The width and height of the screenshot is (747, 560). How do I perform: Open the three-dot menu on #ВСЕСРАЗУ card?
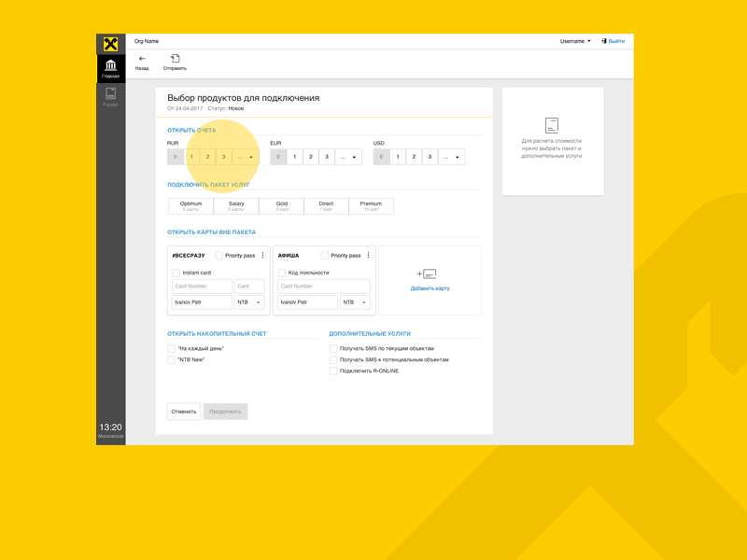coord(263,255)
